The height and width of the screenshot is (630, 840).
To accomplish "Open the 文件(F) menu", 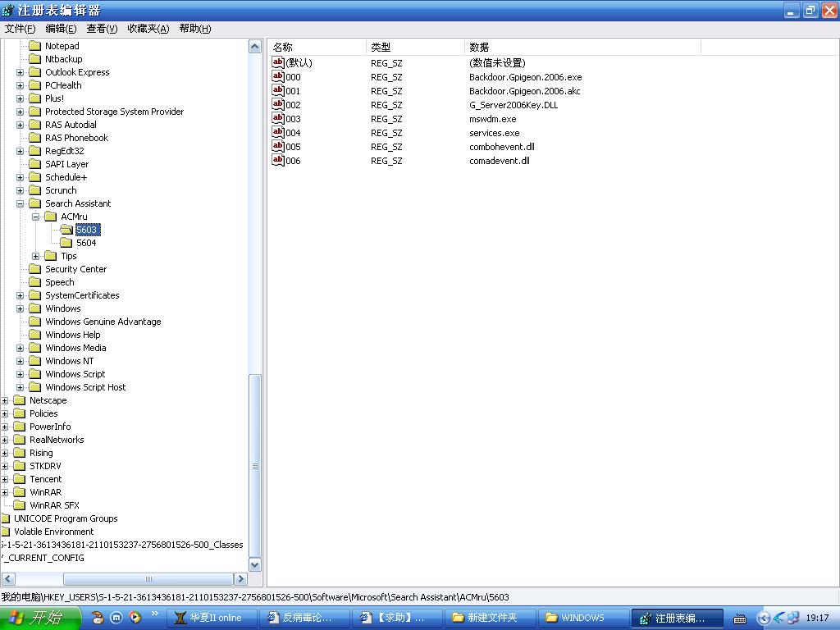I will [x=20, y=29].
